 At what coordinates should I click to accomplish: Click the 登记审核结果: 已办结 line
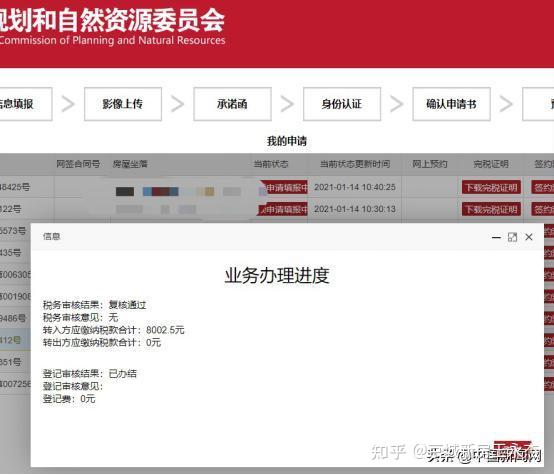pos(90,374)
